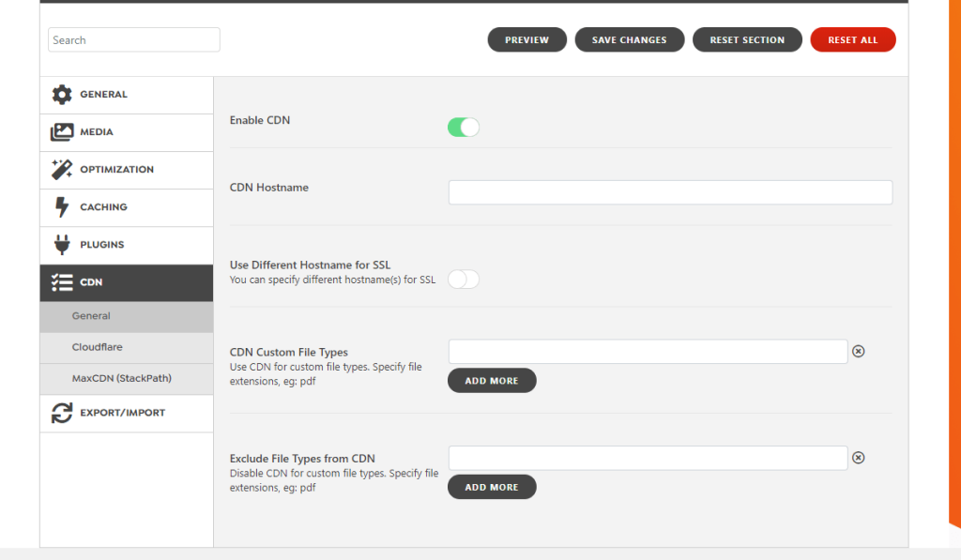The height and width of the screenshot is (560, 961).
Task: Enable Use Different Hostname for SSL
Action: point(464,280)
